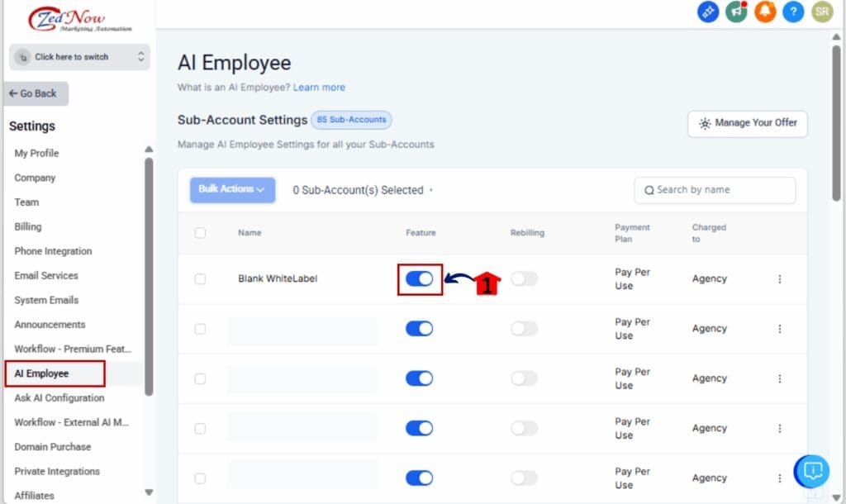This screenshot has height=504, width=846.
Task: Check the Blank WhiteLabel row checkbox
Action: pos(200,278)
